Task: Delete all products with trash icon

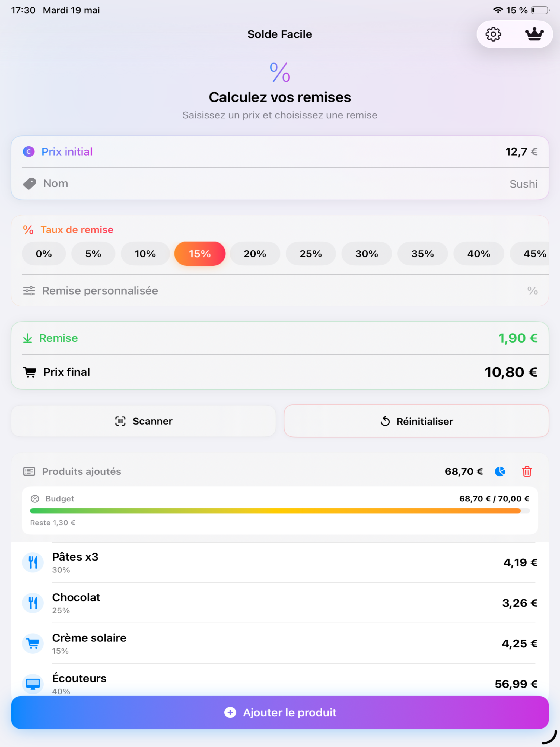Action: point(527,471)
